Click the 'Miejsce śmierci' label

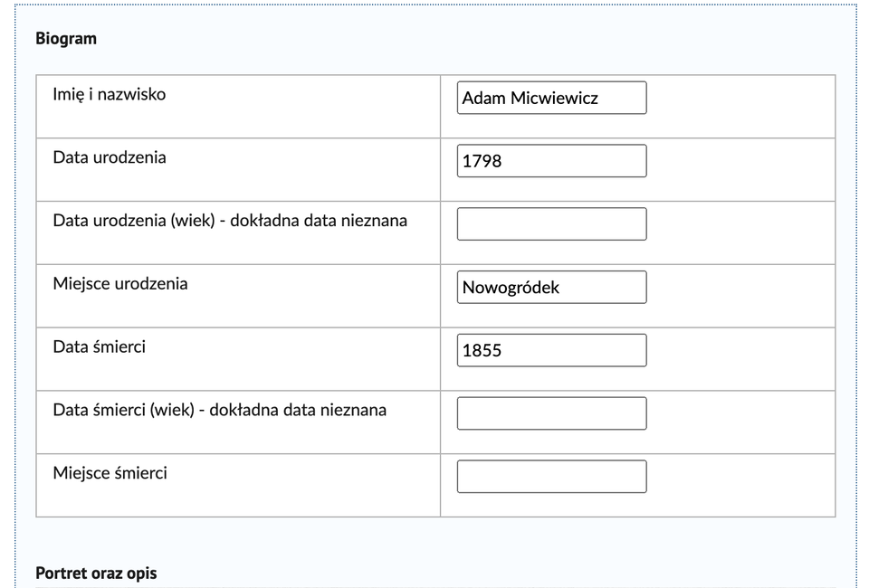[x=110, y=474]
